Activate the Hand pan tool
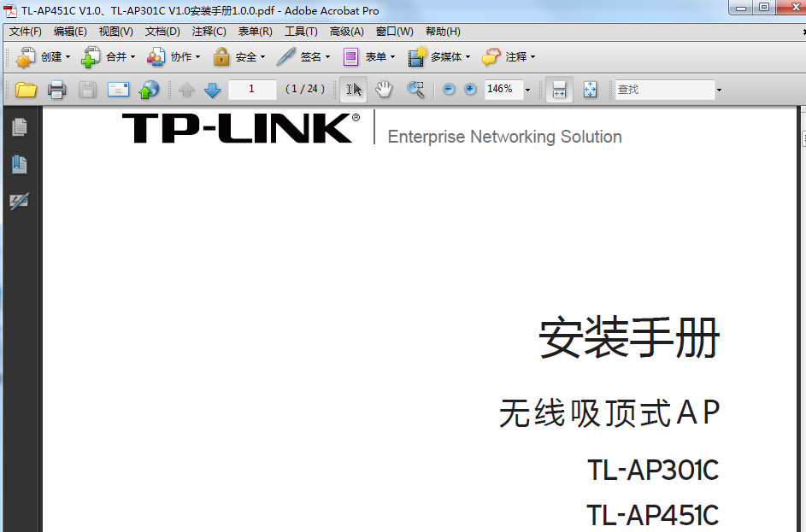Screen dimensions: 806x532 pos(384,90)
